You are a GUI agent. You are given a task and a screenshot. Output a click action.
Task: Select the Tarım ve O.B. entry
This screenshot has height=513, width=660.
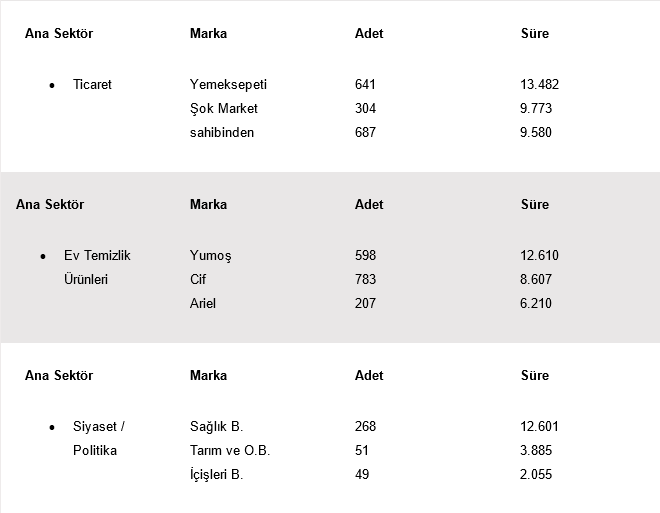[230, 451]
